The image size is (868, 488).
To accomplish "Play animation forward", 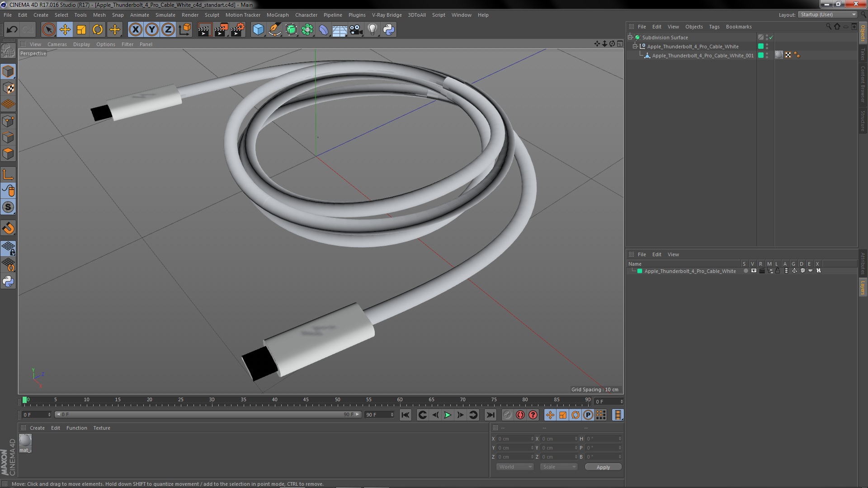I will [x=448, y=415].
